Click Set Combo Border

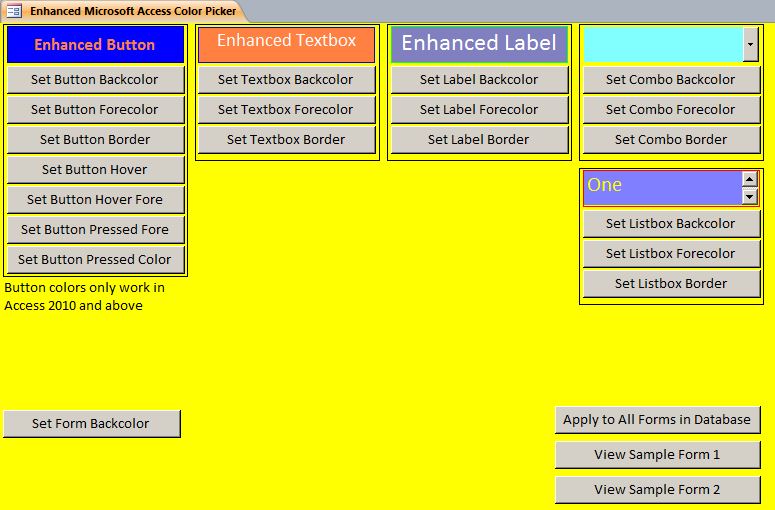click(671, 140)
